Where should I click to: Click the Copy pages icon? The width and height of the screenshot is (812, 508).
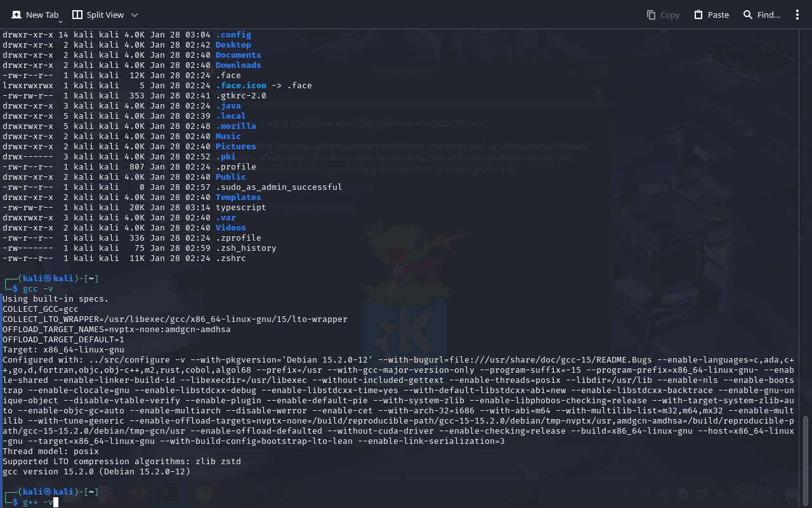pos(651,15)
